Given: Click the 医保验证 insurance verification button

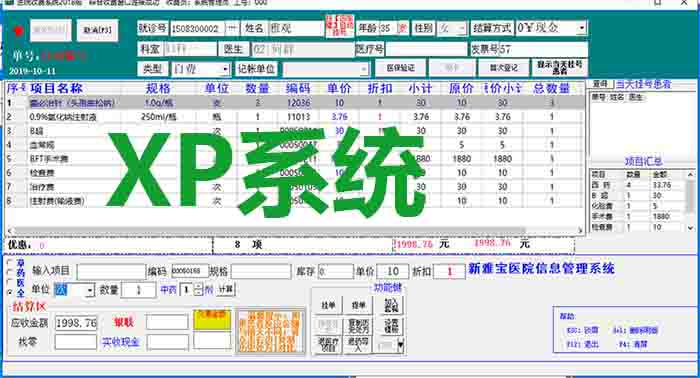Looking at the screenshot, I should click(400, 68).
